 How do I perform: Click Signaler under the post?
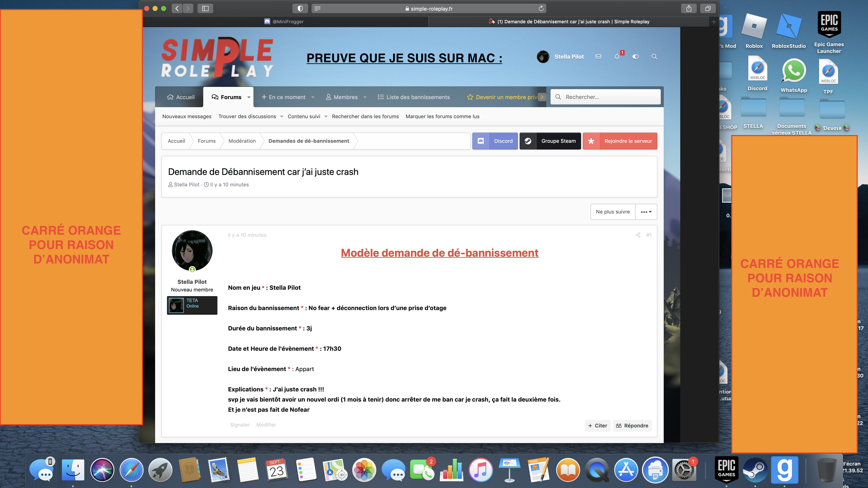240,425
